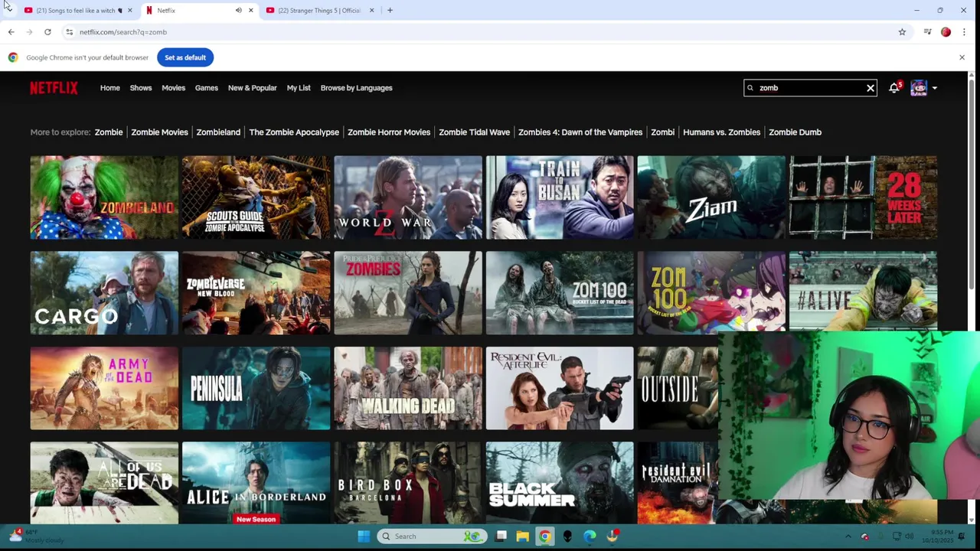Open My List
980x551 pixels.
click(x=299, y=88)
